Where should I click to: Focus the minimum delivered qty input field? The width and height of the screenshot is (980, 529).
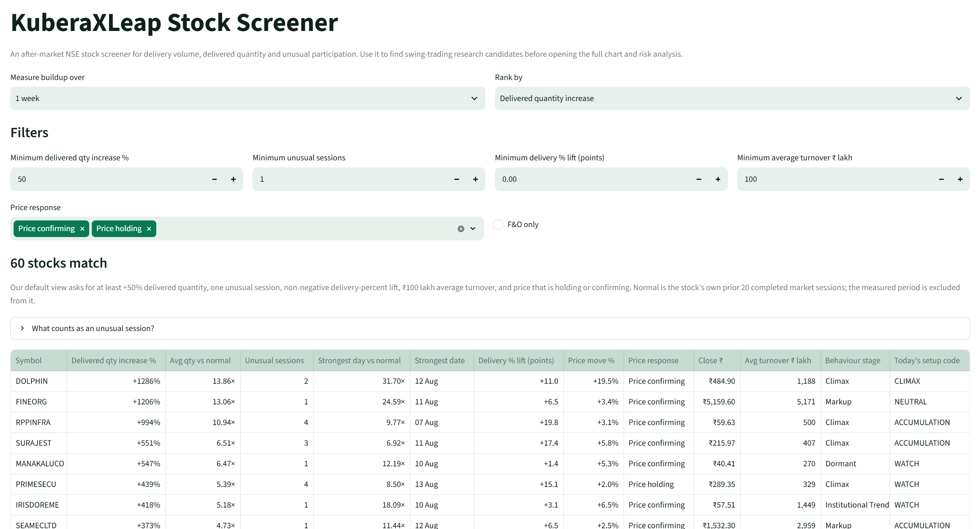(x=108, y=179)
